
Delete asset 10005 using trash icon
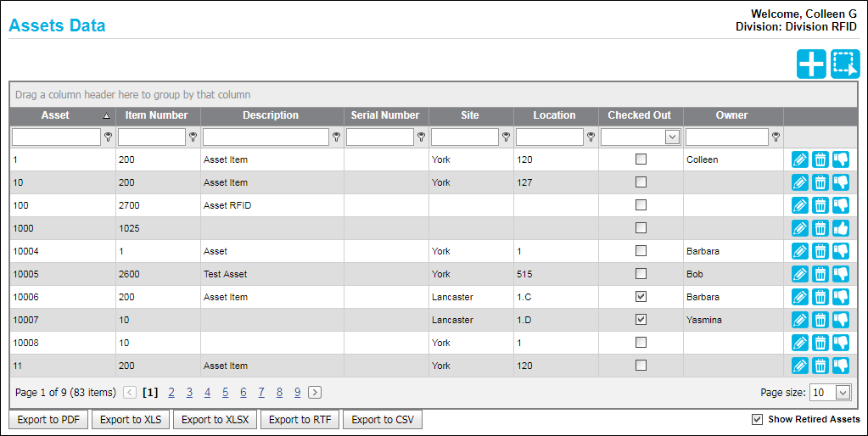[x=820, y=275]
